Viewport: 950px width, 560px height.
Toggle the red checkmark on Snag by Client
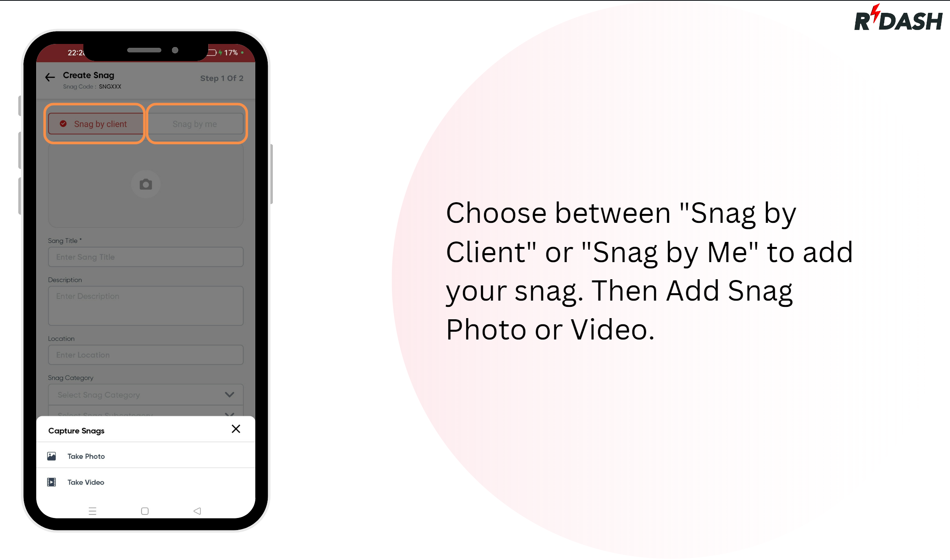(64, 123)
